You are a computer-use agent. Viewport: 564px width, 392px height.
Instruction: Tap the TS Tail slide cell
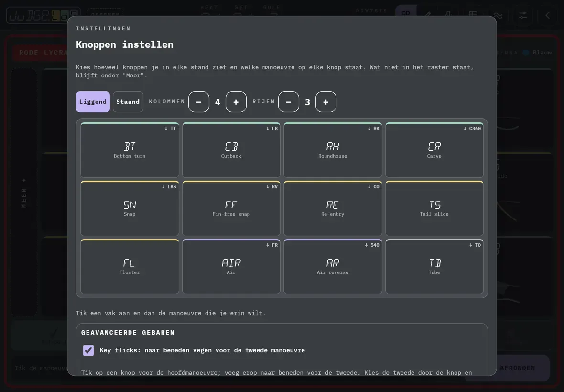click(x=434, y=208)
